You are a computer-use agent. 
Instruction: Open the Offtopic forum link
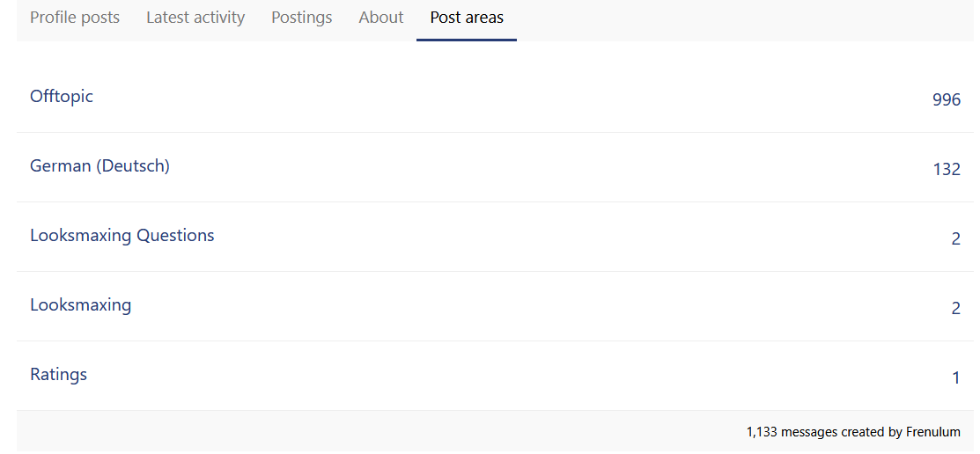(62, 97)
